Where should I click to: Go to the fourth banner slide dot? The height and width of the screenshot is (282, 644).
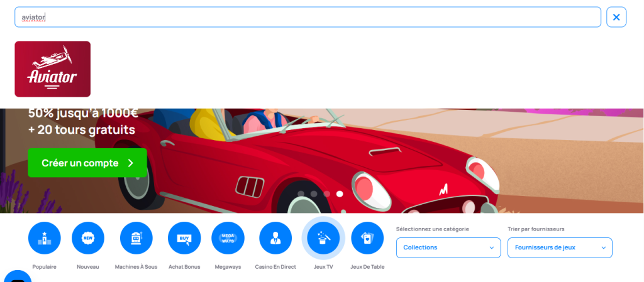tap(340, 194)
